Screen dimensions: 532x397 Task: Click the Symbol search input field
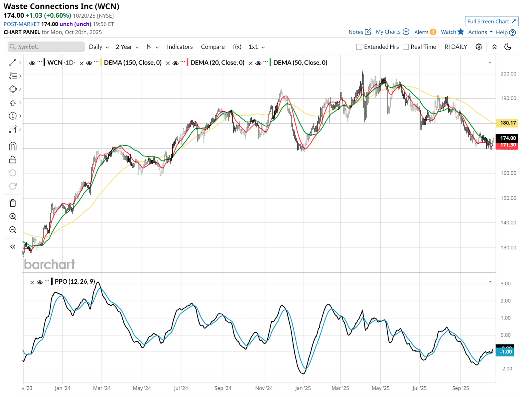click(46, 47)
